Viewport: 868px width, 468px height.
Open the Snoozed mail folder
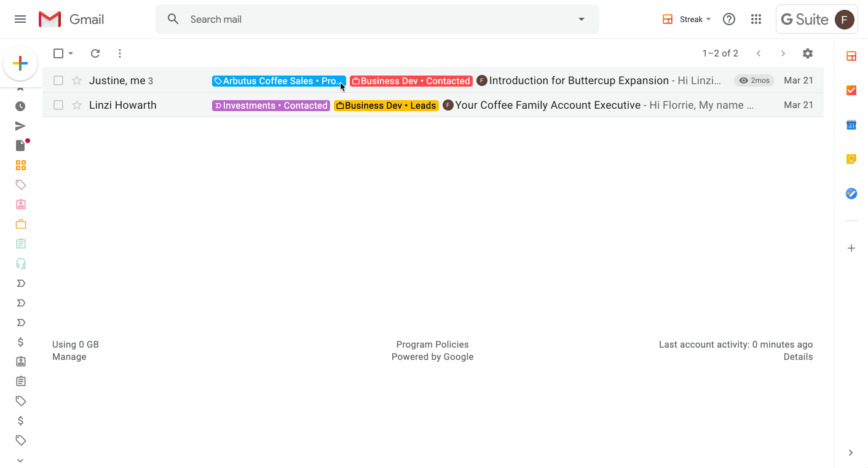pyautogui.click(x=20, y=106)
